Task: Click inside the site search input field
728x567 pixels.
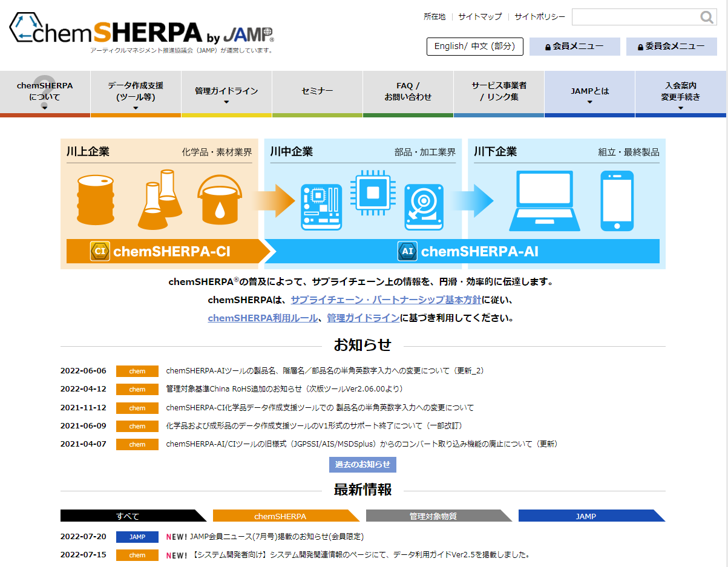Action: tap(635, 17)
